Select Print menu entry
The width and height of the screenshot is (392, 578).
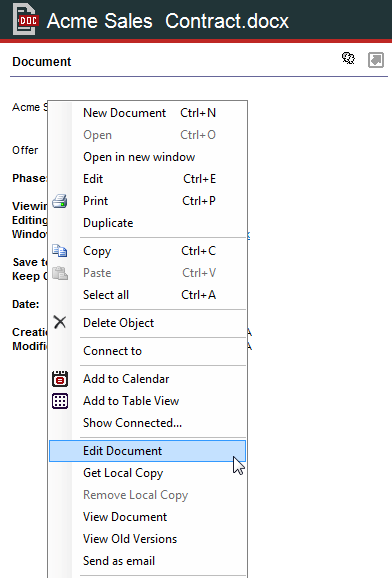[148, 201]
